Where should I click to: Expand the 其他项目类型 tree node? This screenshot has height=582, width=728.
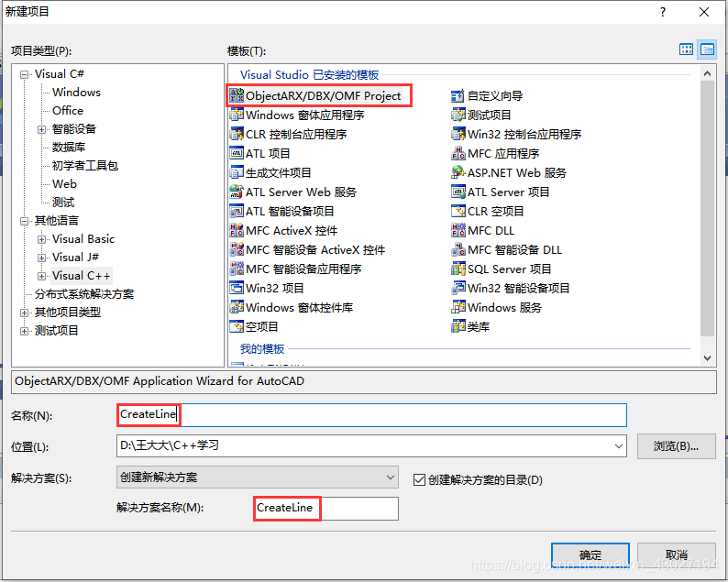coord(24,313)
